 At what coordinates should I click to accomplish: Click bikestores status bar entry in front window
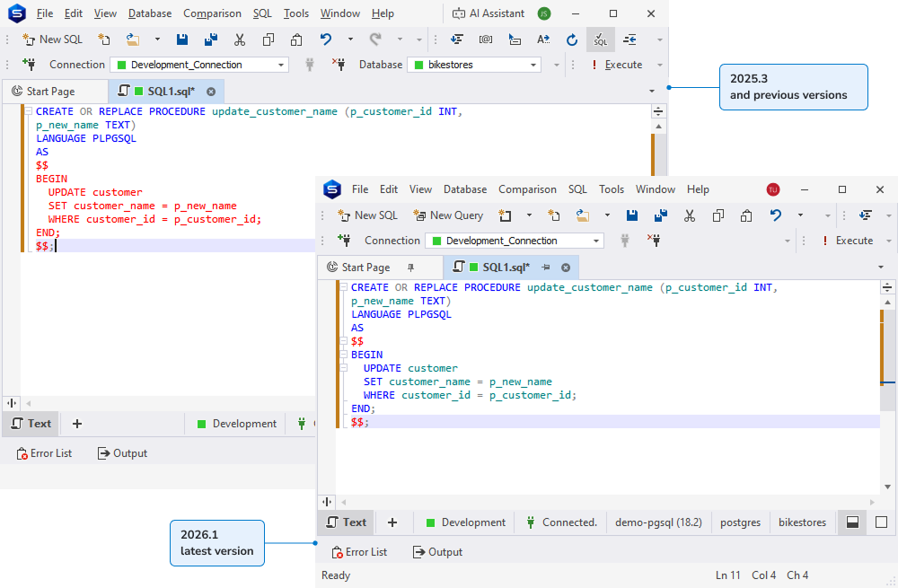tap(802, 522)
